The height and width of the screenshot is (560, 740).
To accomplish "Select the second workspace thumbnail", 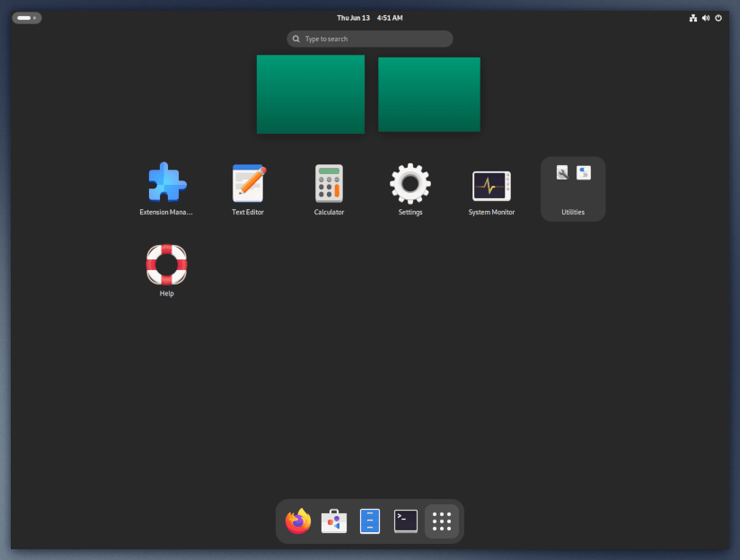I will pos(428,94).
